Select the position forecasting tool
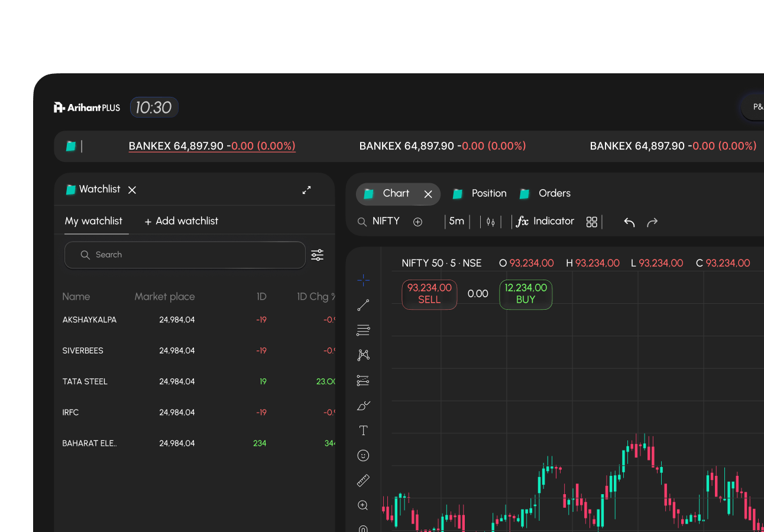The width and height of the screenshot is (764, 532). pyautogui.click(x=363, y=381)
